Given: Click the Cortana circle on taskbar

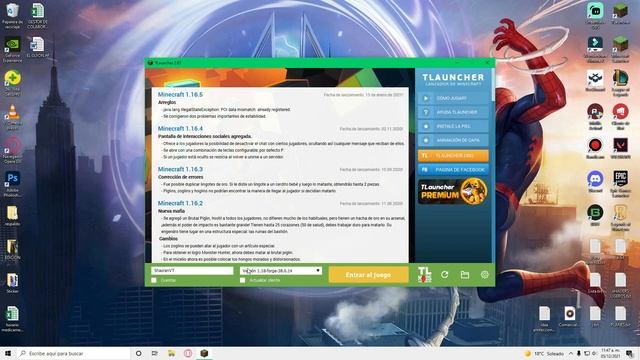Looking at the screenshot, I should pyautogui.click(x=138, y=353).
